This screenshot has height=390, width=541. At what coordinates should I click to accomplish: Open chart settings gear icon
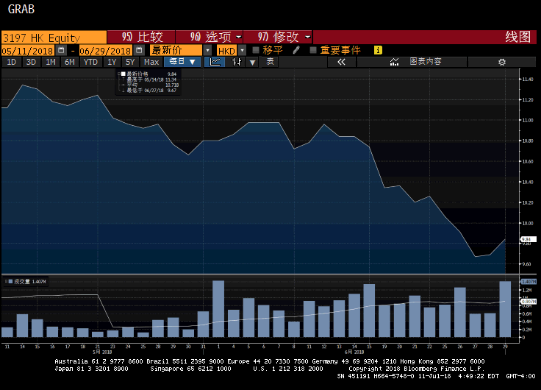coord(502,62)
